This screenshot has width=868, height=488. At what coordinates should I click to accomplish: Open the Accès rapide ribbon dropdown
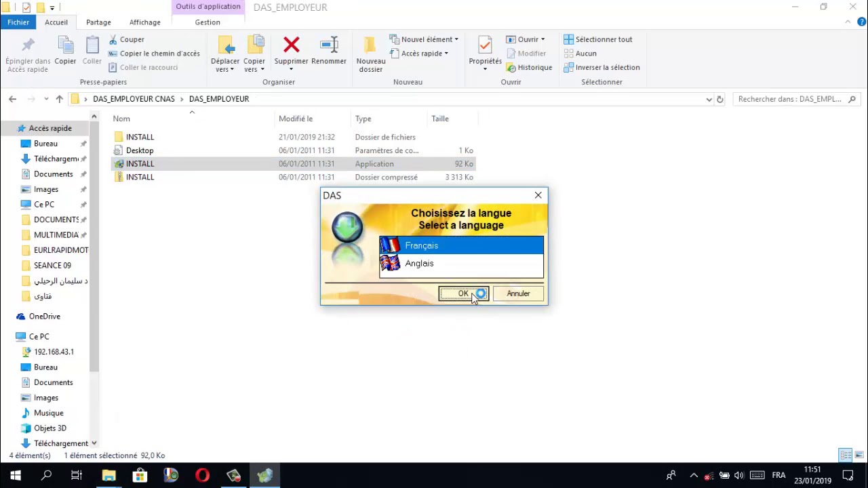click(419, 54)
